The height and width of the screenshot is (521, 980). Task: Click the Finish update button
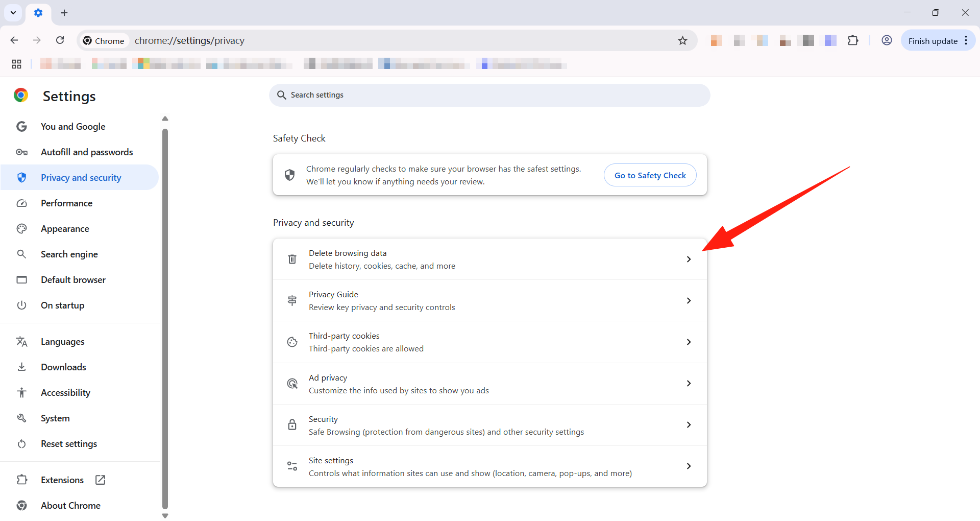pos(932,41)
